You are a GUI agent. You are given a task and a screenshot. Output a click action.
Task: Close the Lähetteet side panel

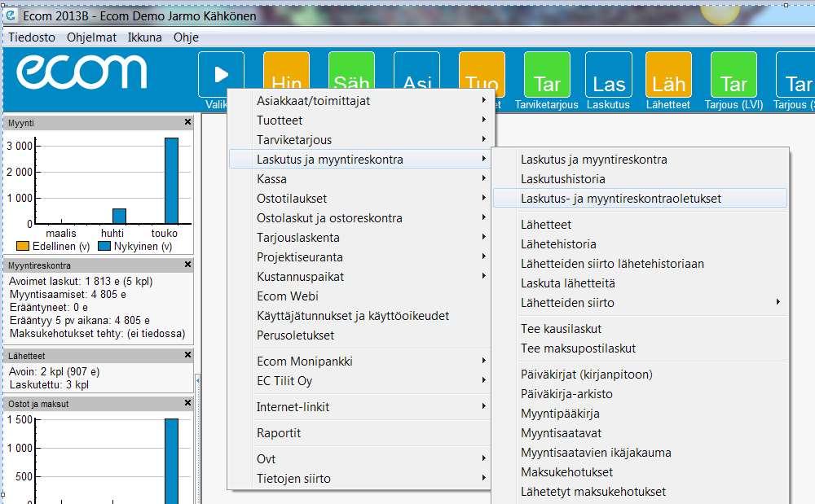pos(187,355)
